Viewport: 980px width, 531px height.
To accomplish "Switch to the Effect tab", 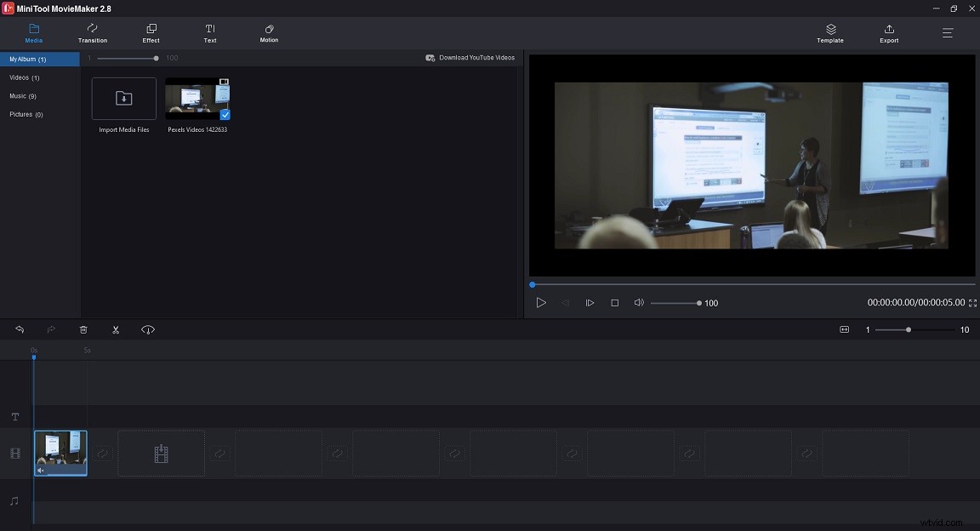I will click(x=151, y=34).
